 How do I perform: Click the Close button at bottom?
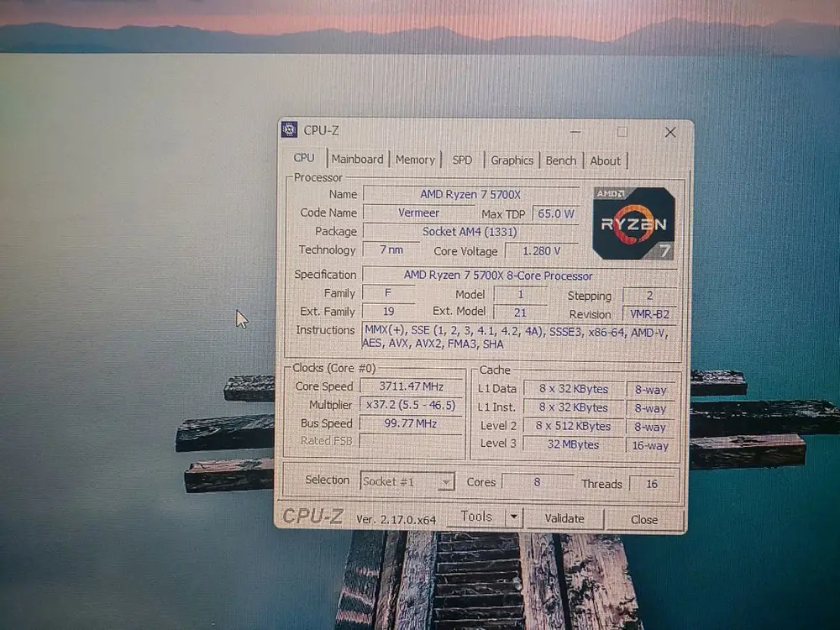point(644,520)
